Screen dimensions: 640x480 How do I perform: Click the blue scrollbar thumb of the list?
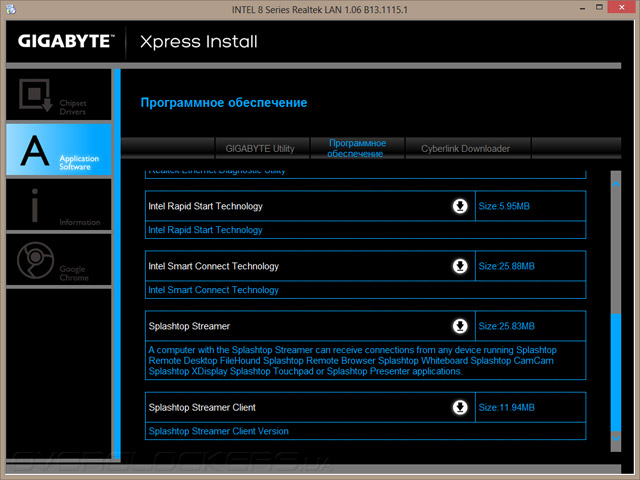click(616, 370)
